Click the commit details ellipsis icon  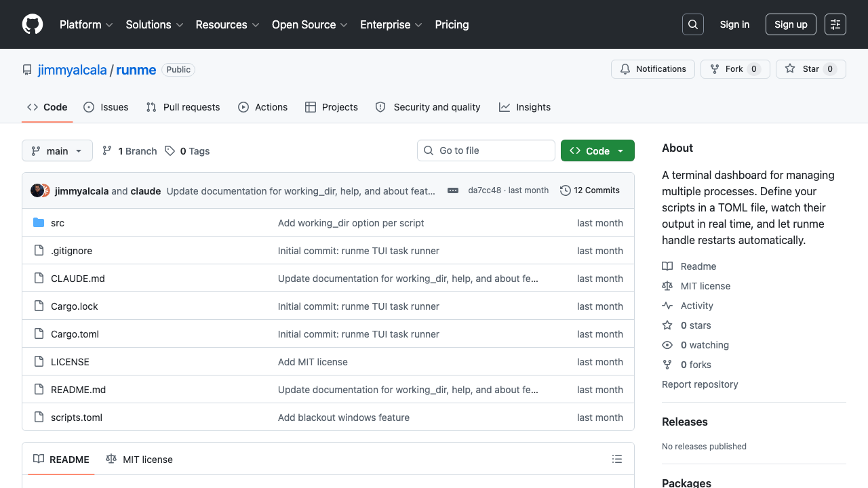453,190
